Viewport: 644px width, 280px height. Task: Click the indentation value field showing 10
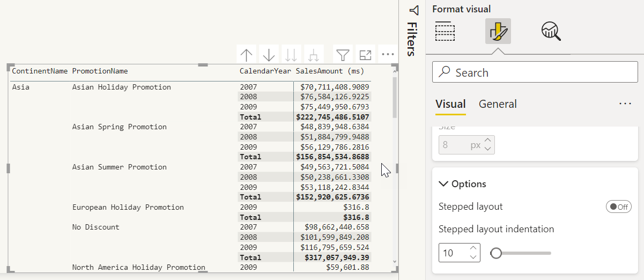(x=454, y=253)
